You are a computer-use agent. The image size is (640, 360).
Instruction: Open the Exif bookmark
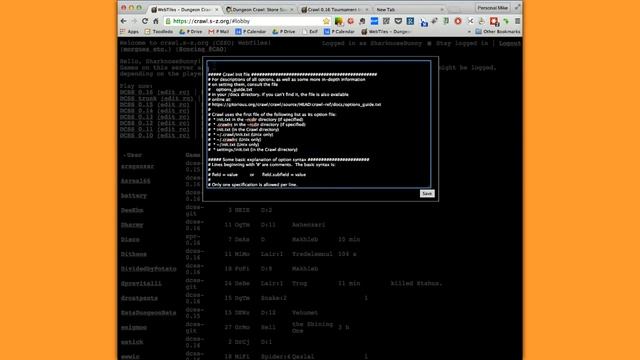[x=310, y=31]
